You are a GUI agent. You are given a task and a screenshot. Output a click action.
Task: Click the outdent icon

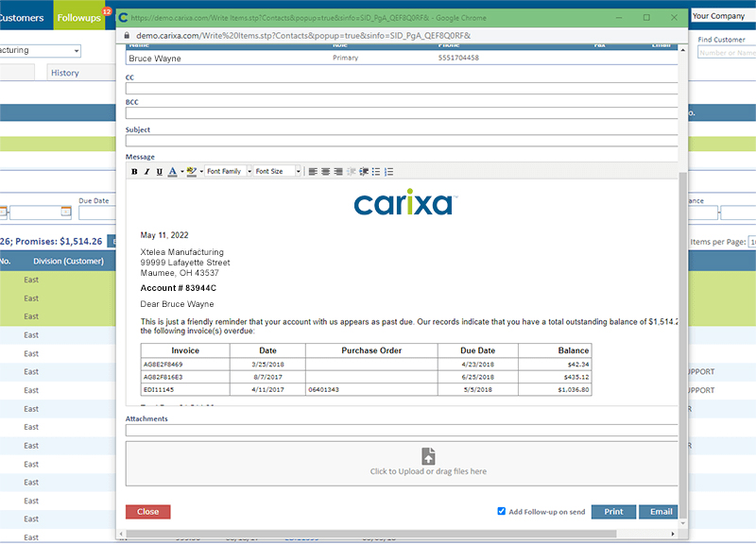click(351, 172)
